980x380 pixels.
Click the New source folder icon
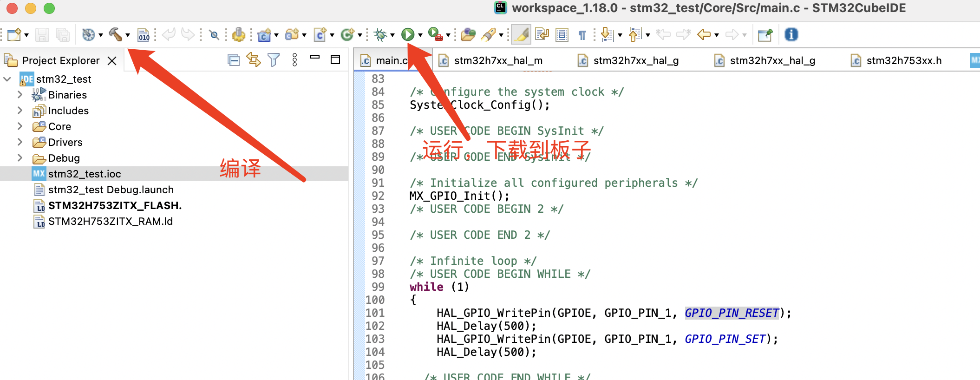[x=292, y=34]
